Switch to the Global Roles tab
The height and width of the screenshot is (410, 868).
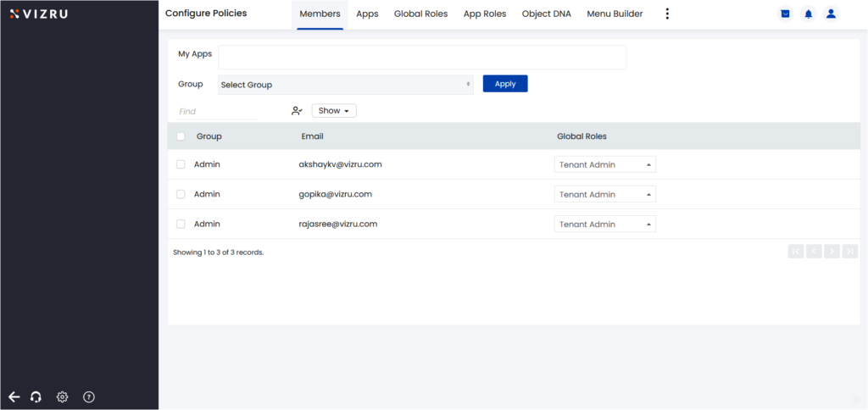(x=420, y=14)
